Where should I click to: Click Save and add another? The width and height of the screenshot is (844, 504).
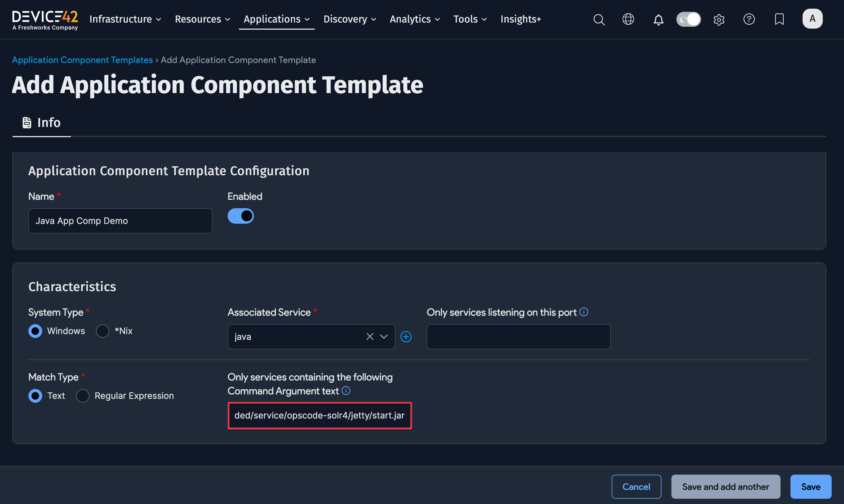pos(725,486)
